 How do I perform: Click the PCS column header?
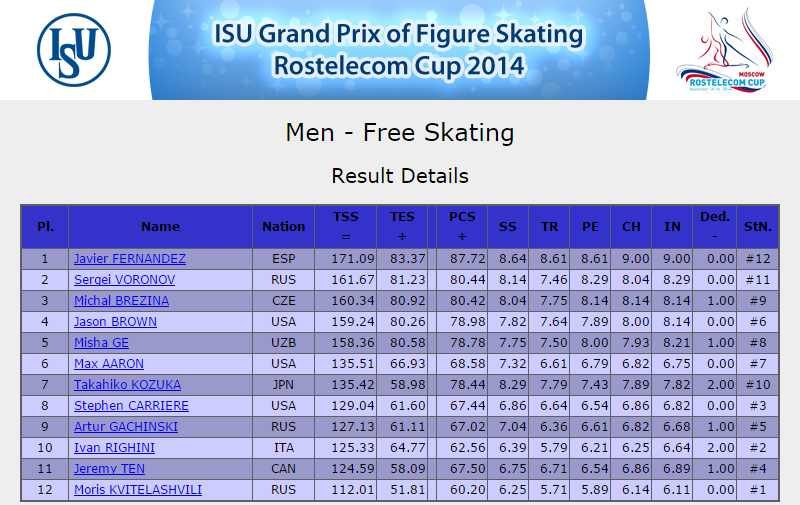pos(462,226)
